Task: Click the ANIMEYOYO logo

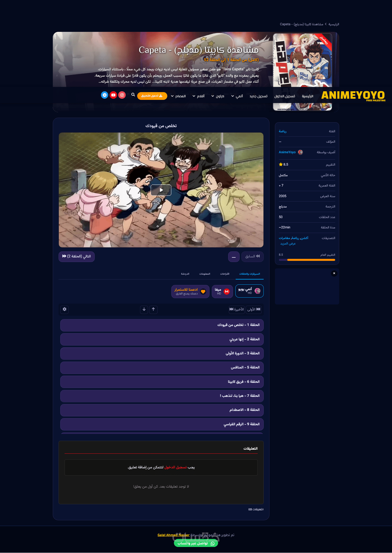Action: click(x=353, y=96)
